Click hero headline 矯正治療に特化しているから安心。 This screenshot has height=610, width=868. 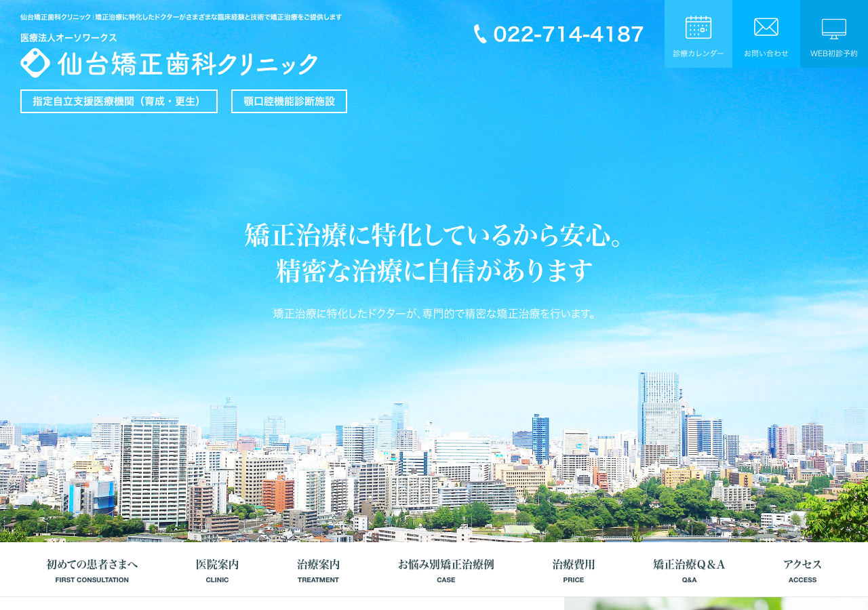coord(434,235)
